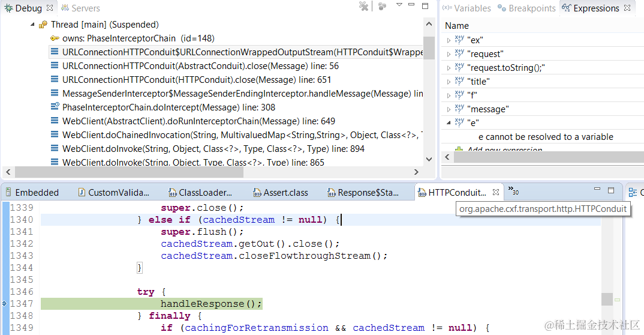Expand the "title" expression
Image resolution: width=644 pixels, height=335 pixels.
(x=449, y=82)
